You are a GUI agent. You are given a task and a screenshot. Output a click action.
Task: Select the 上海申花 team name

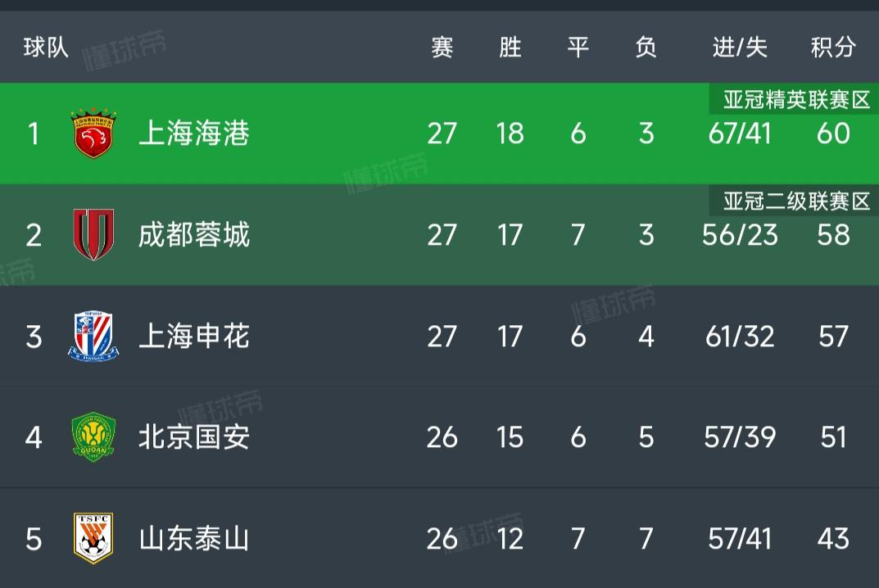click(x=194, y=336)
